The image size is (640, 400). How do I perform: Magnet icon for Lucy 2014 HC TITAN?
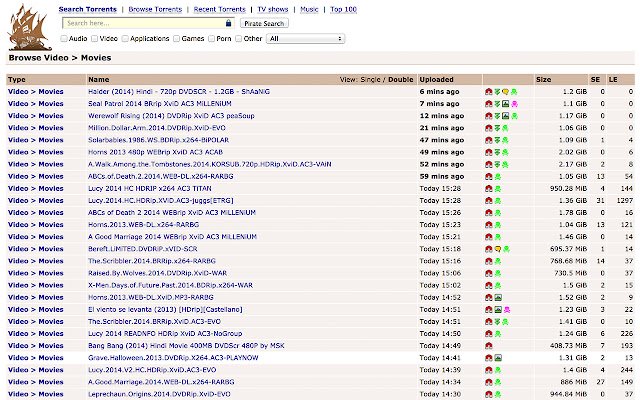pos(489,189)
